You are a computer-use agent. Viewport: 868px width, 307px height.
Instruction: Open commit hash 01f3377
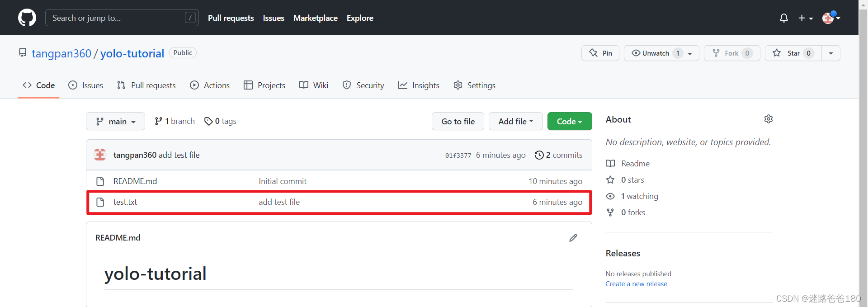coord(458,156)
